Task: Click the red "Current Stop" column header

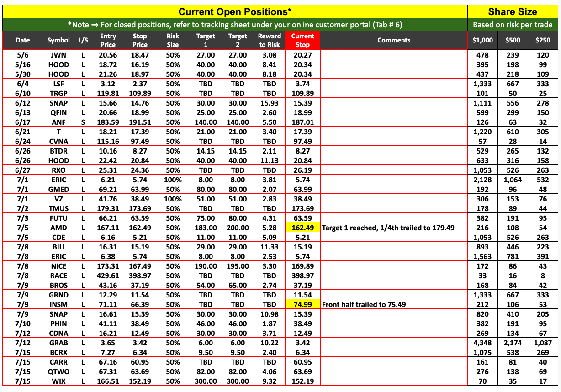Action: pyautogui.click(x=302, y=40)
